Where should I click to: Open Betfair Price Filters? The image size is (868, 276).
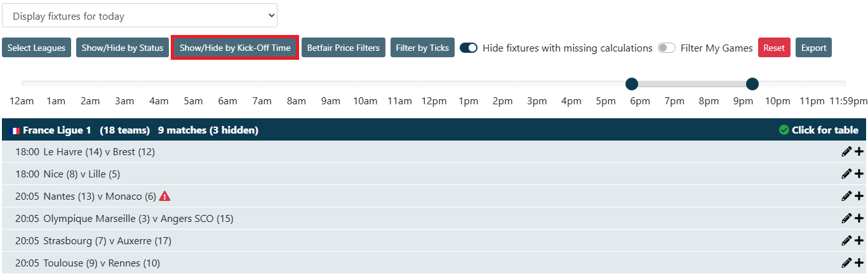(x=343, y=48)
